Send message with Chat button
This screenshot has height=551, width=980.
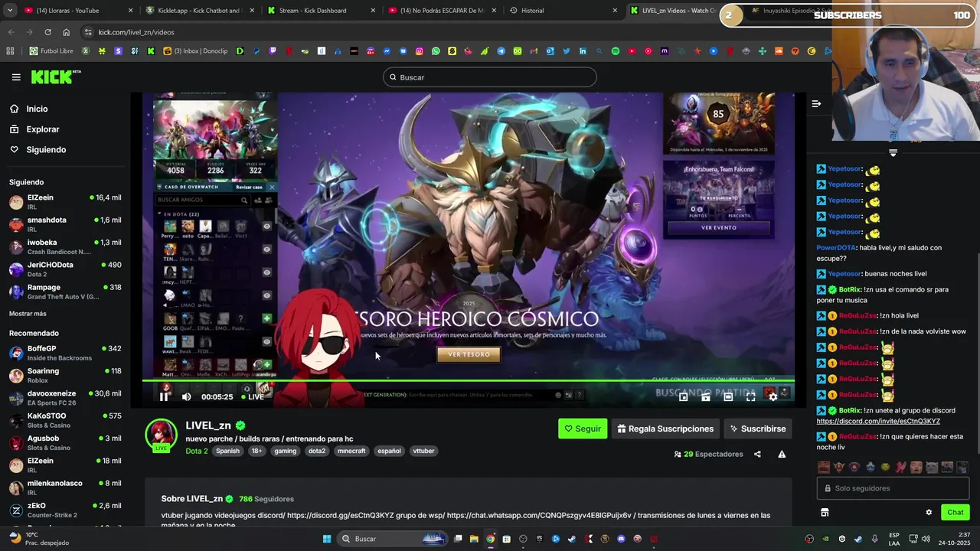[955, 513]
